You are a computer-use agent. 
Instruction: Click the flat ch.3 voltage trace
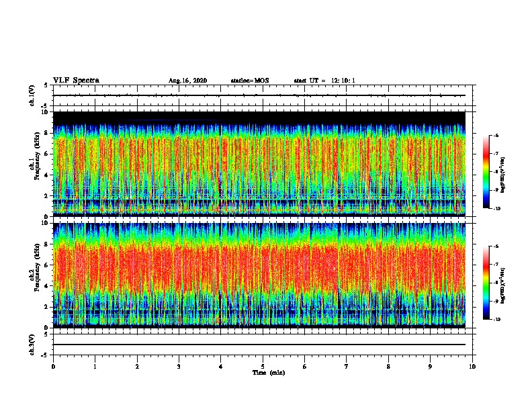point(259,345)
